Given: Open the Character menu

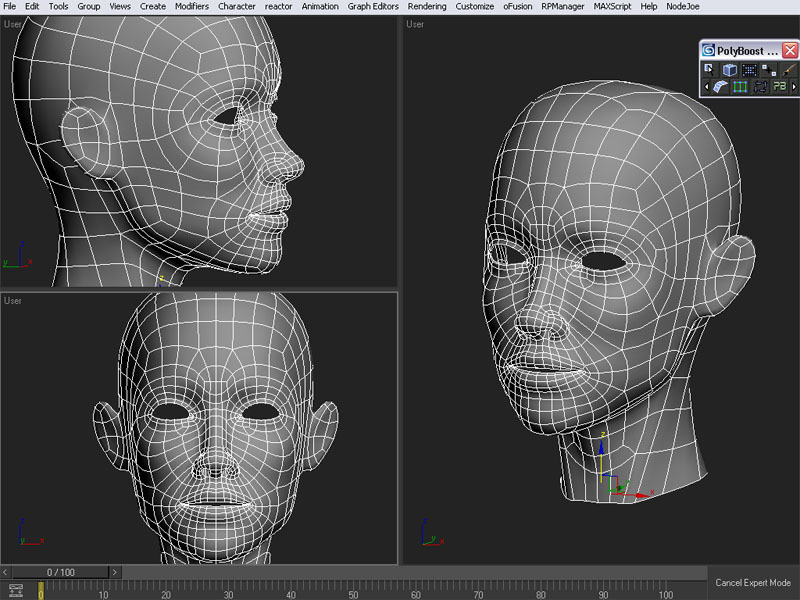Looking at the screenshot, I should [237, 7].
